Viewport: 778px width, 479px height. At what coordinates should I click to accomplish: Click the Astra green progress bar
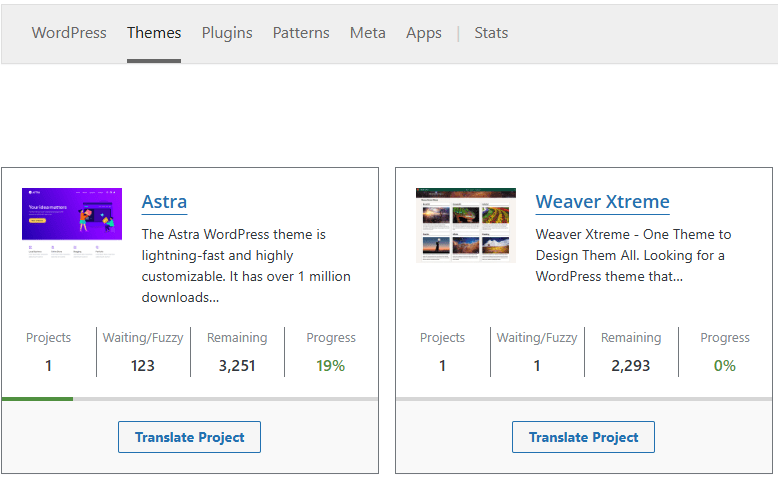(x=38, y=399)
